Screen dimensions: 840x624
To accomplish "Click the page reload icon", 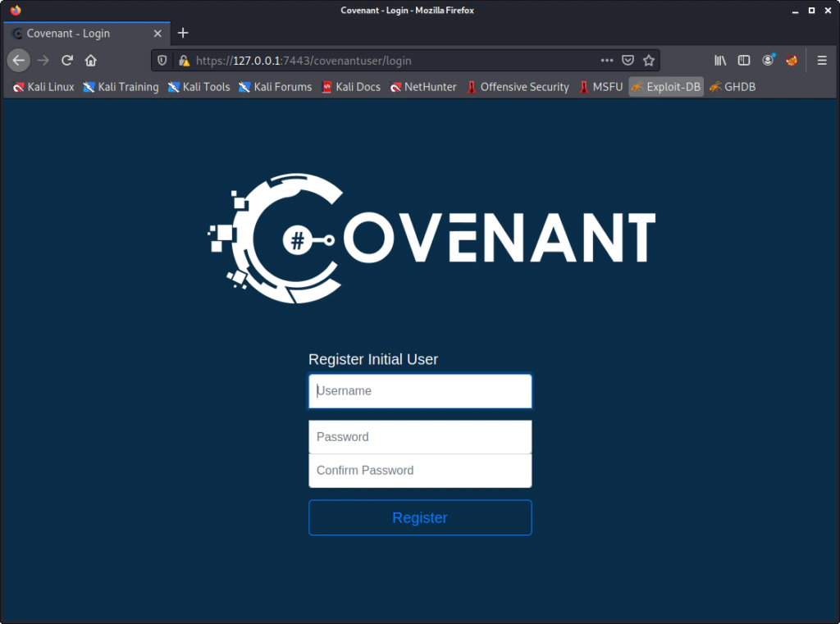I will coord(67,60).
